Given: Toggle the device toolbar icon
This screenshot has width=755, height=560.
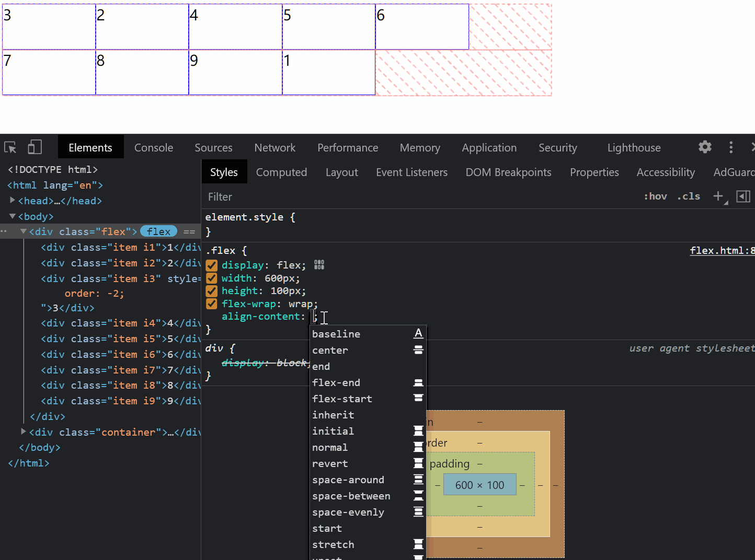Looking at the screenshot, I should point(35,147).
